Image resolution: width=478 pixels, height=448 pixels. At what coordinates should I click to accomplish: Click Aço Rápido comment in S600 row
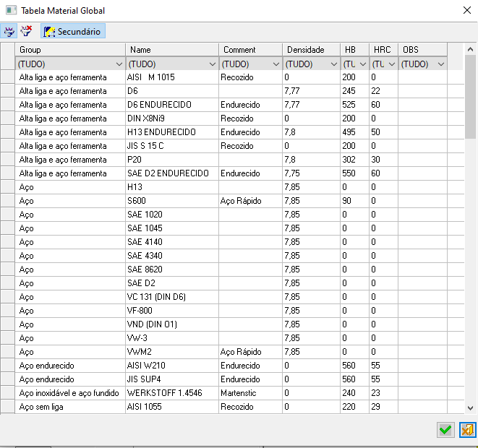tap(251, 201)
